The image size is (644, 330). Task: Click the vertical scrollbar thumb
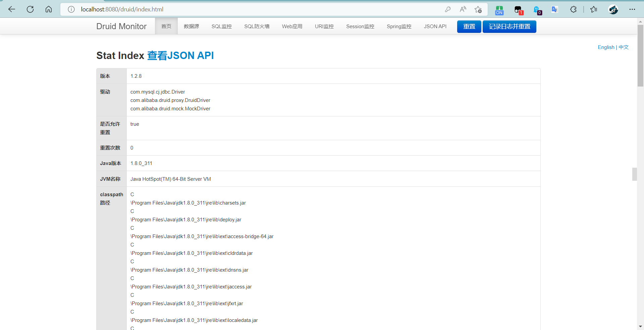[640, 56]
